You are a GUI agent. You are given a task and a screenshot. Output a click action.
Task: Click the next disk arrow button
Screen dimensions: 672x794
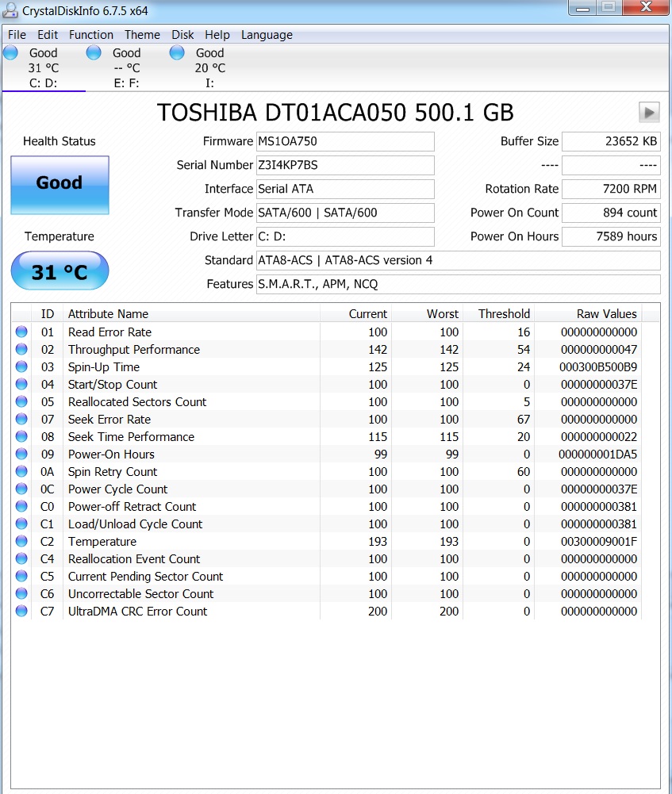click(649, 113)
